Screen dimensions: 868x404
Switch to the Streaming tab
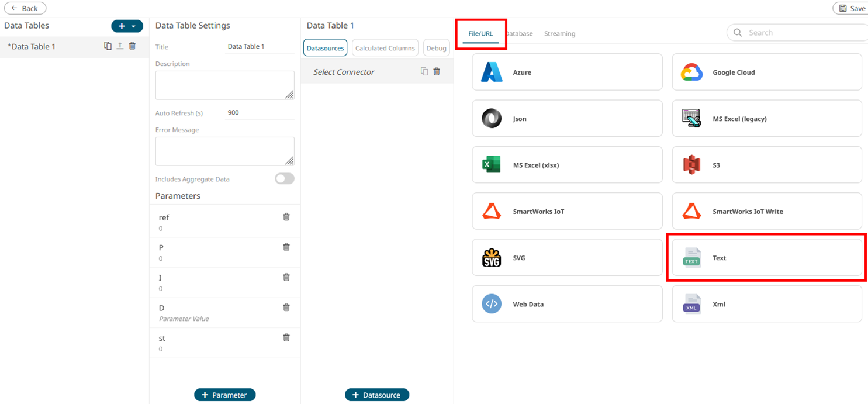(x=559, y=34)
